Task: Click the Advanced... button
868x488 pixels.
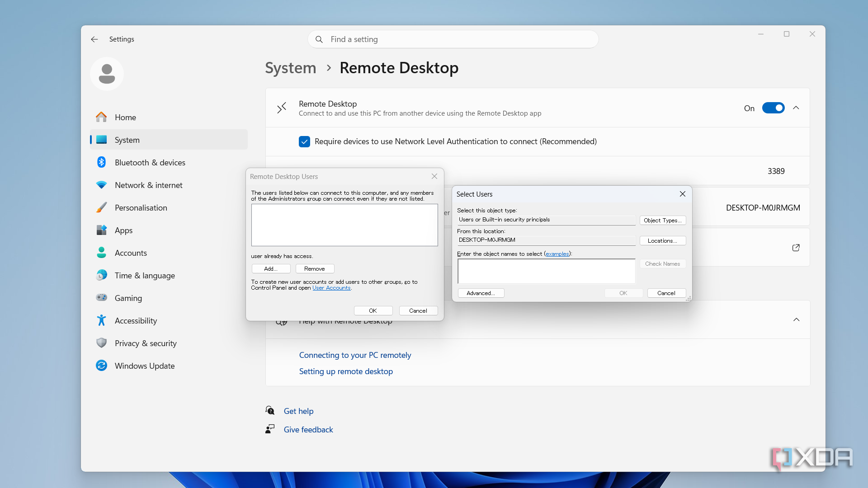Action: click(x=481, y=293)
